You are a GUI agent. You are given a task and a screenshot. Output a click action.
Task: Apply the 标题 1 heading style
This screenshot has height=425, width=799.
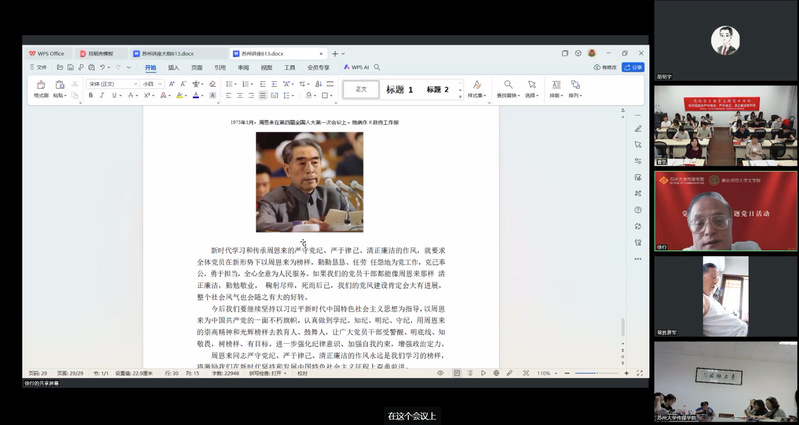399,90
